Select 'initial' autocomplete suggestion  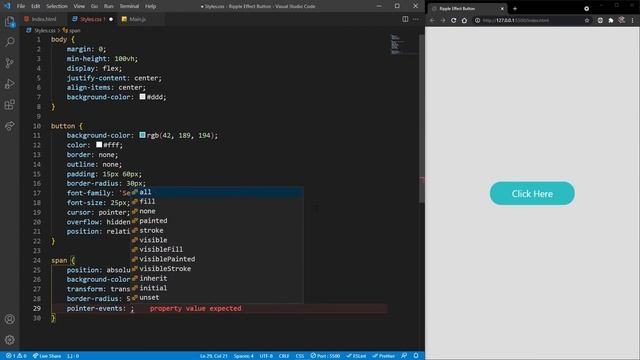coord(217,288)
